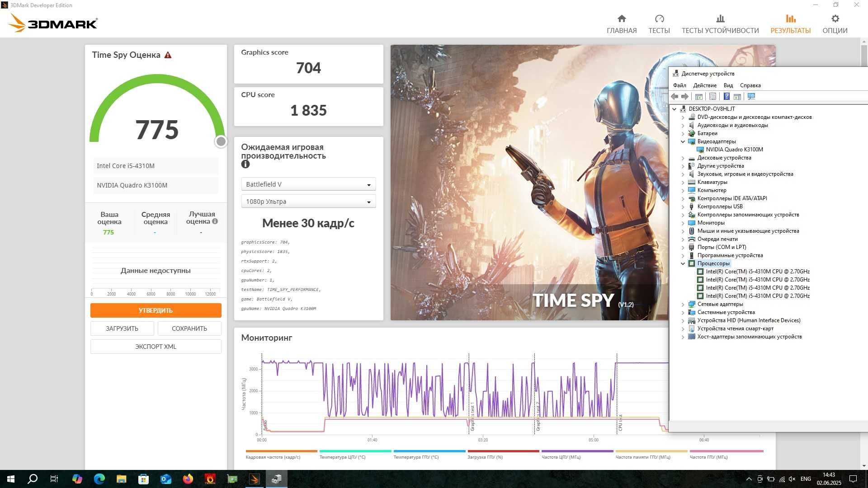Click the 3DMark taskbar icon
The image size is (868, 488).
click(x=255, y=479)
